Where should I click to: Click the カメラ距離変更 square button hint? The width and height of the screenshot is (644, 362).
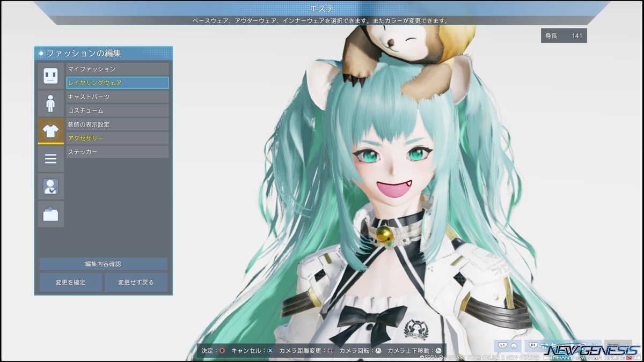(331, 351)
